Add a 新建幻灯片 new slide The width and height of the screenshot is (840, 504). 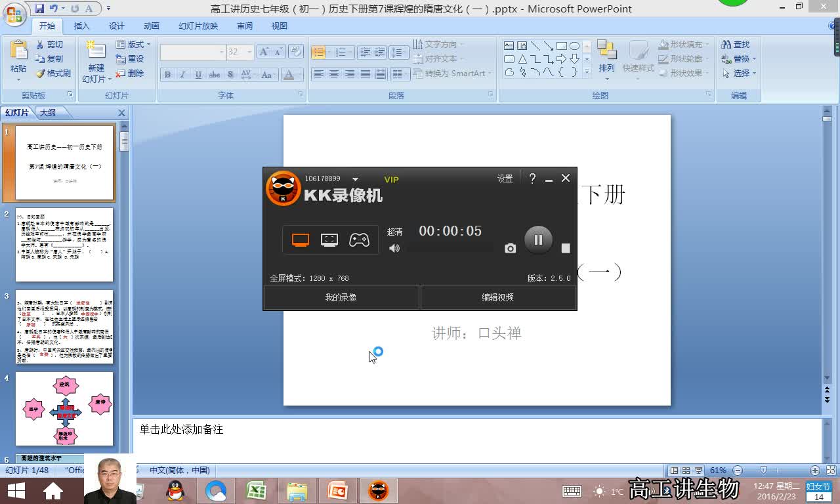click(96, 60)
